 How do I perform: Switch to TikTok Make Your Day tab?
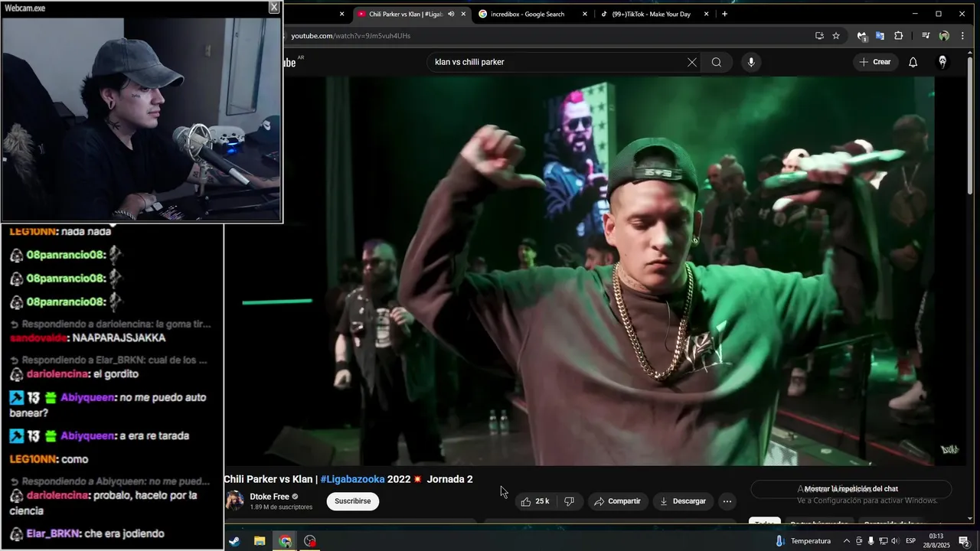click(651, 14)
